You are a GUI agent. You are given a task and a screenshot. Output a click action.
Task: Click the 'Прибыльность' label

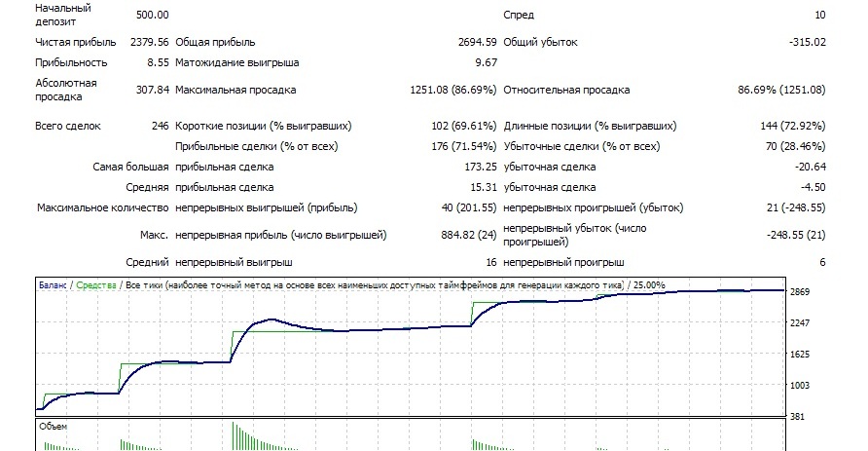[71, 62]
